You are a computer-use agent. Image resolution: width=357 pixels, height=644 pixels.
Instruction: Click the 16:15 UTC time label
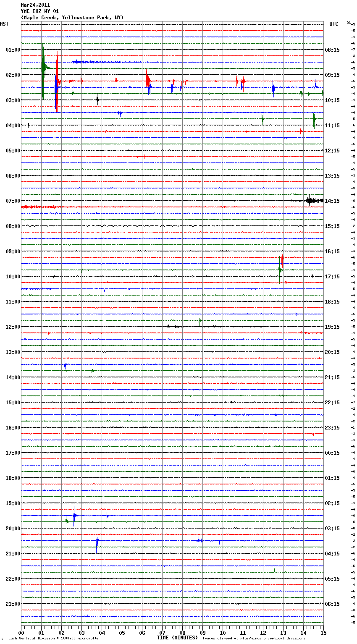pos(332,251)
